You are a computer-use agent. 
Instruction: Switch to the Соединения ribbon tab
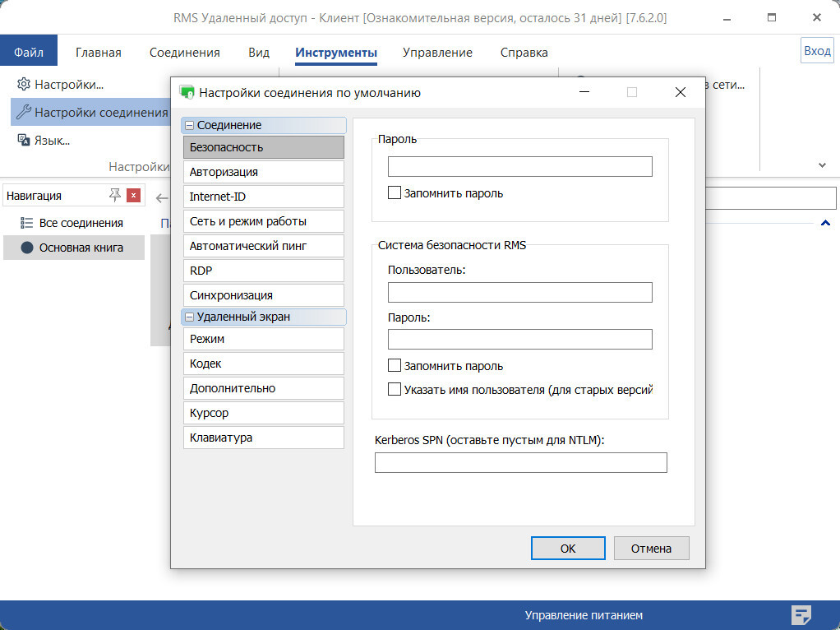click(184, 53)
